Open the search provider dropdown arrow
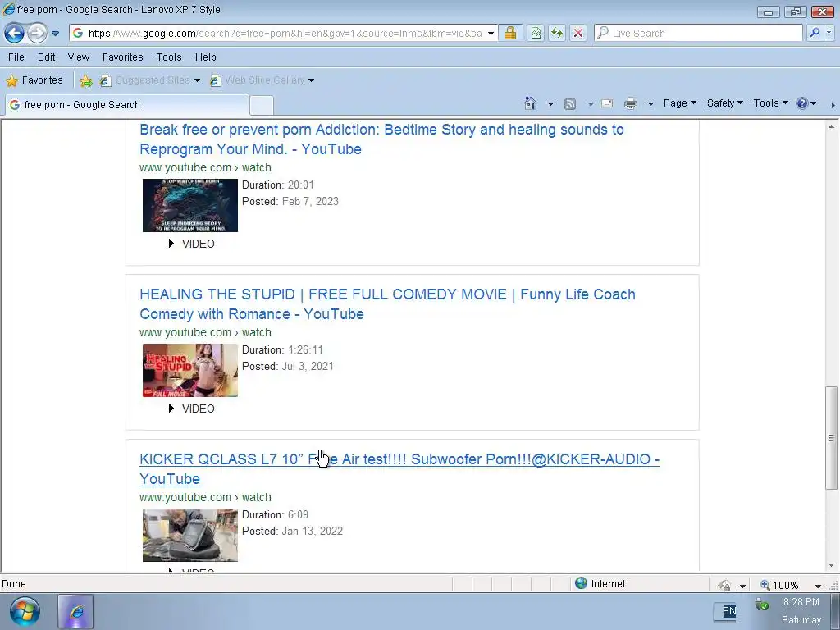Screen dimensions: 840x630 click(x=829, y=33)
